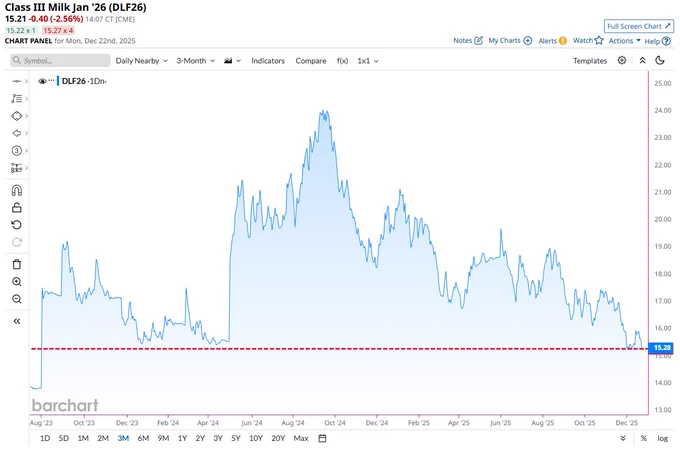Open the Actions dropdown
The height and width of the screenshot is (449, 680).
(624, 40)
